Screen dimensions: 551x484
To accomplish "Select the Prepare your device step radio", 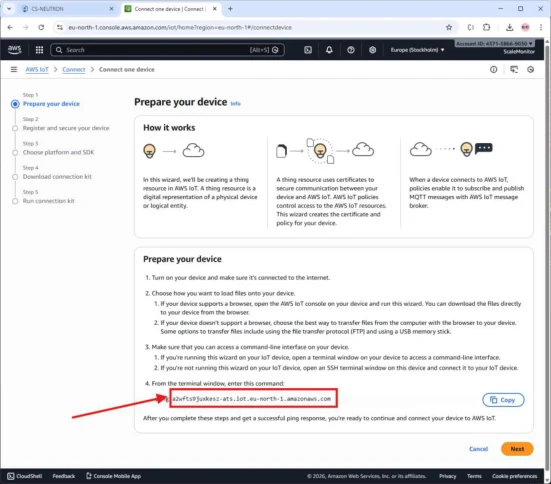I will pyautogui.click(x=15, y=104).
